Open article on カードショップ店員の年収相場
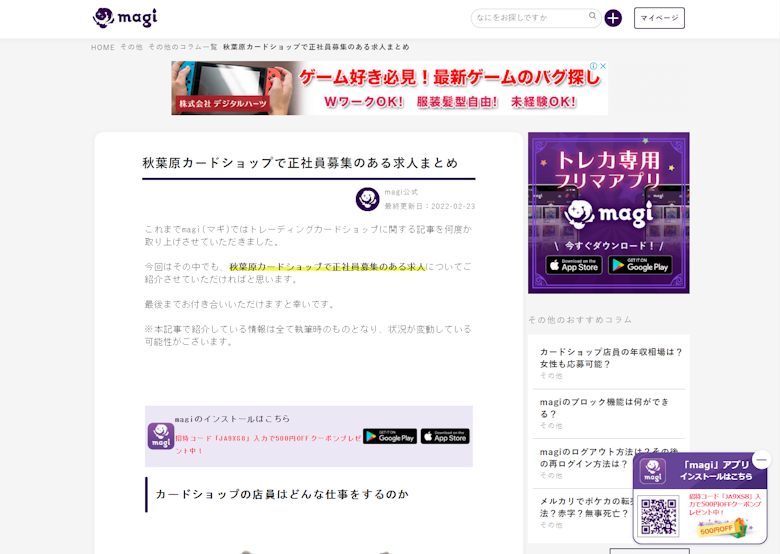780x554 pixels. [x=611, y=358]
